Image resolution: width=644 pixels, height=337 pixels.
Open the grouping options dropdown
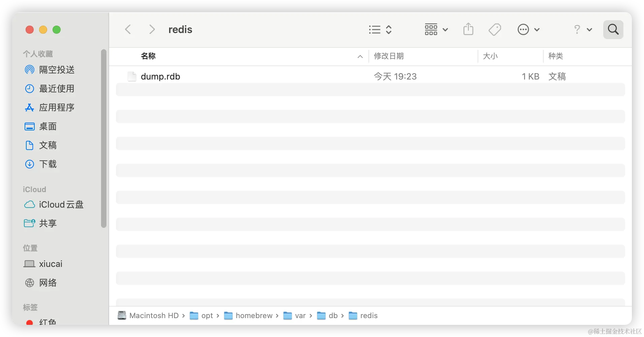[x=436, y=30]
